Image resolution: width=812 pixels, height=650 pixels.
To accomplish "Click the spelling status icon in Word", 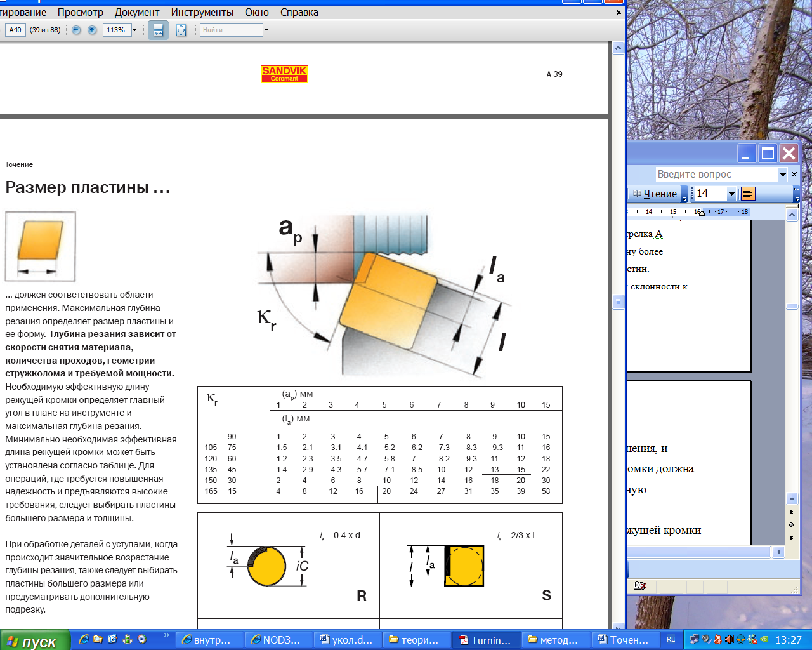I will pos(640,586).
